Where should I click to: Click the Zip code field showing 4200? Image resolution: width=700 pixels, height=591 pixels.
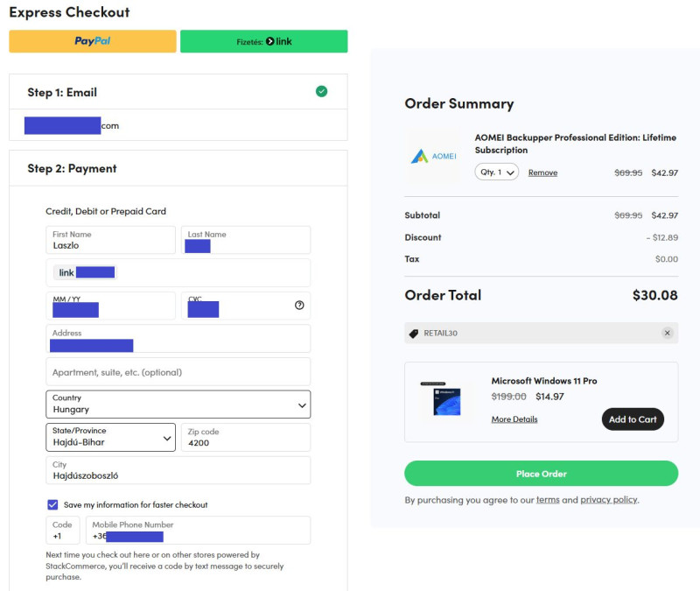coord(246,437)
